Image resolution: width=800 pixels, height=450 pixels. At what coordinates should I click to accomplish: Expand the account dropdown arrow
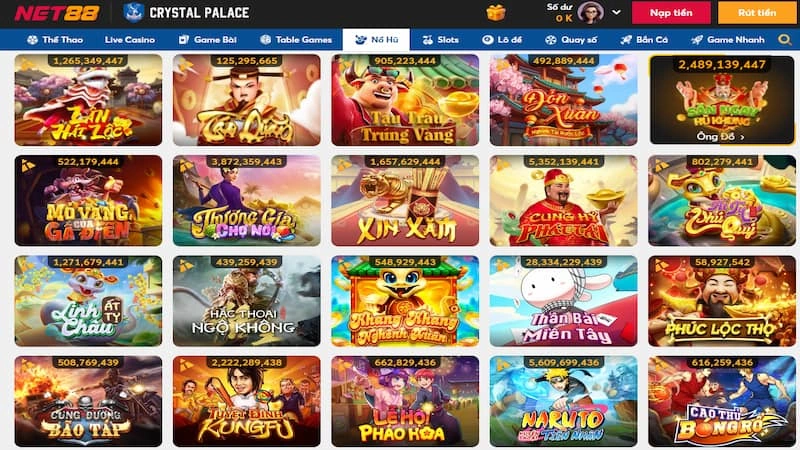[616, 12]
